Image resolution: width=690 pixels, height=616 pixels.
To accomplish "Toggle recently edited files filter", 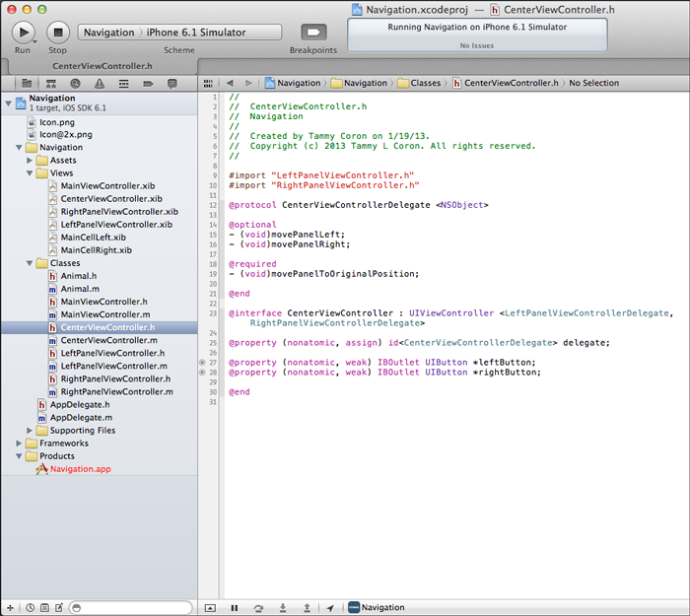I will pos(31,608).
